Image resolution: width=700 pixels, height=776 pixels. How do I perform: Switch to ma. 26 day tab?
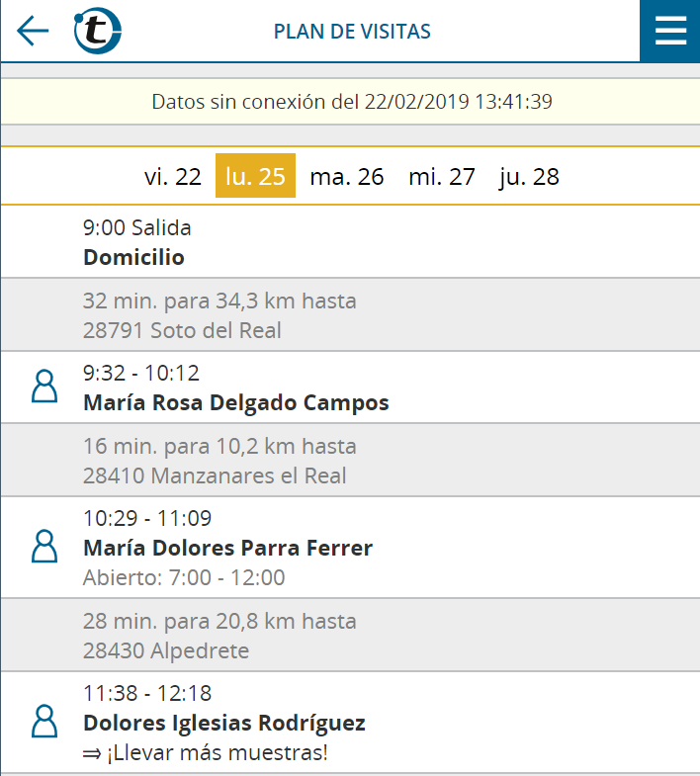pyautogui.click(x=346, y=176)
